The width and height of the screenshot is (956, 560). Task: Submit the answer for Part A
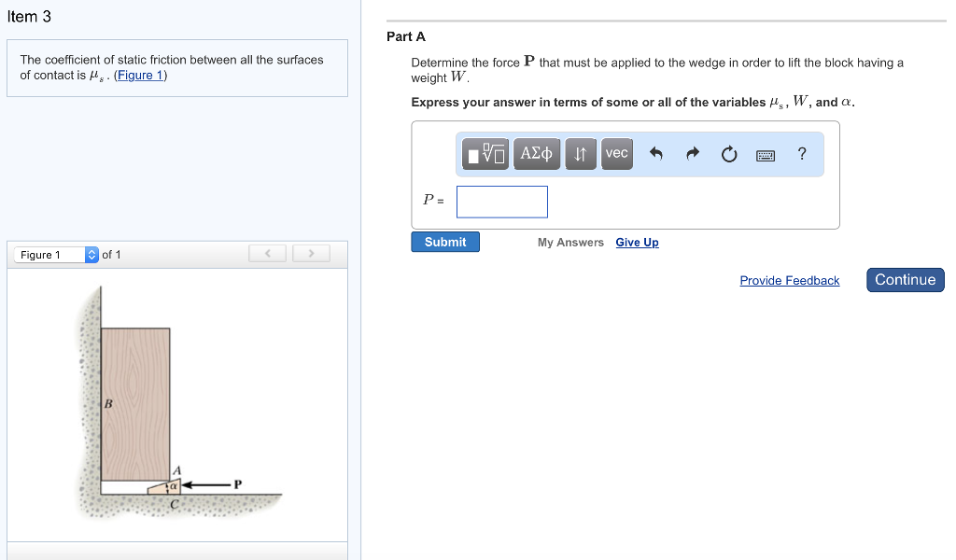pyautogui.click(x=444, y=241)
